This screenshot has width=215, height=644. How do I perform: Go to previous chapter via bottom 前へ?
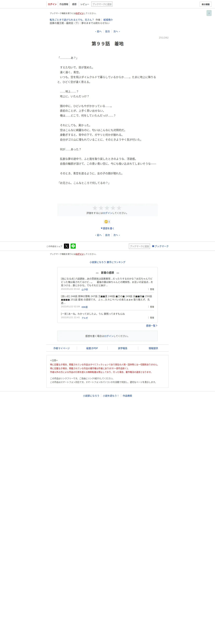click(x=98, y=235)
